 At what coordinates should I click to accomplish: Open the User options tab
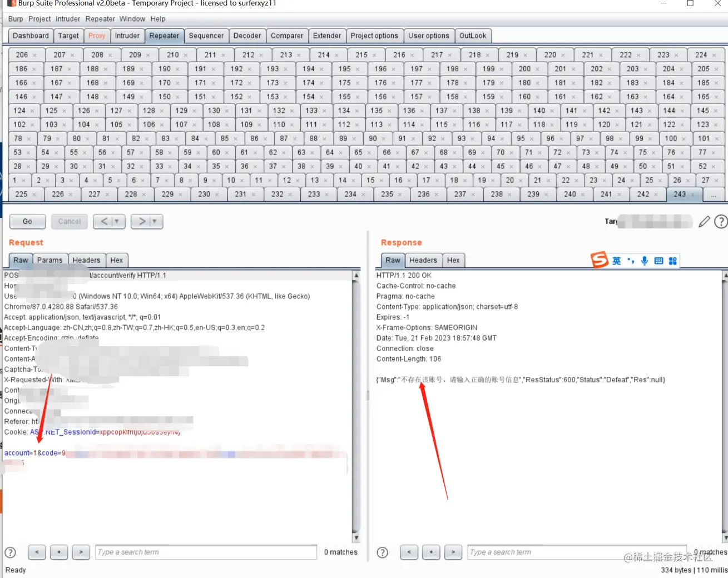point(429,36)
